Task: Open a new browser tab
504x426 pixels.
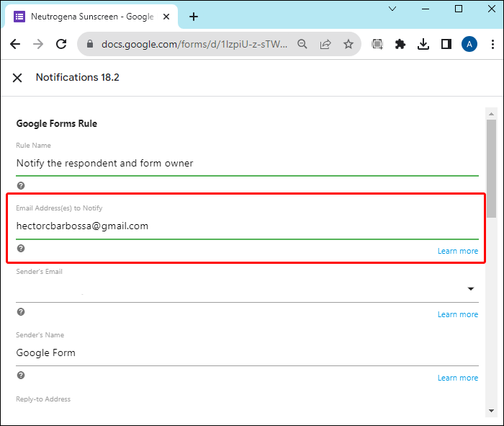Action: click(194, 17)
